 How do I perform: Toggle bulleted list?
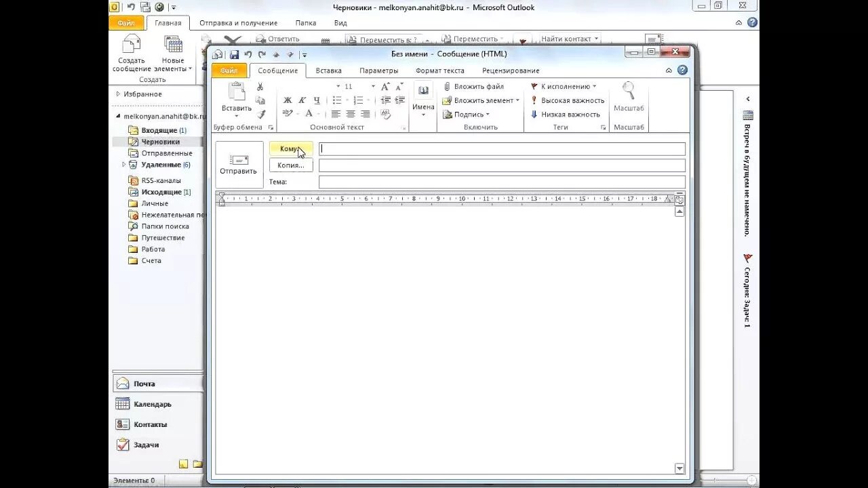(337, 100)
